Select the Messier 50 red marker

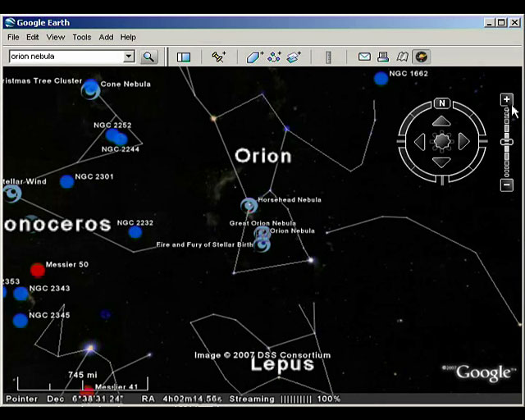tap(38, 270)
